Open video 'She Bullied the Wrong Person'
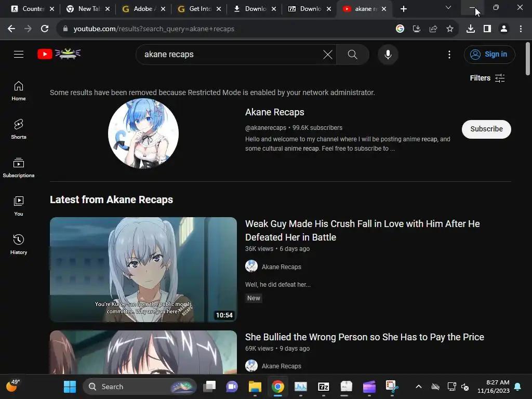The height and width of the screenshot is (399, 532). 364,337
